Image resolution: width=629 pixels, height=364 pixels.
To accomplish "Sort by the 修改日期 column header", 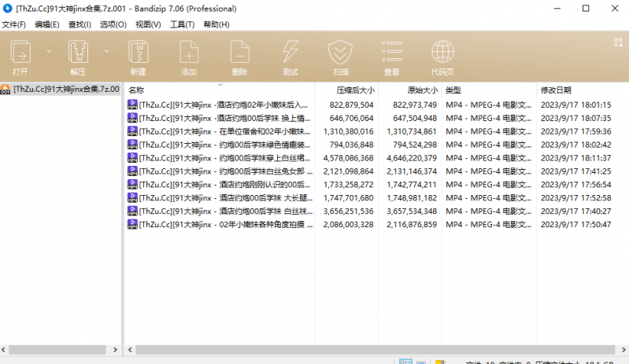I will (556, 90).
